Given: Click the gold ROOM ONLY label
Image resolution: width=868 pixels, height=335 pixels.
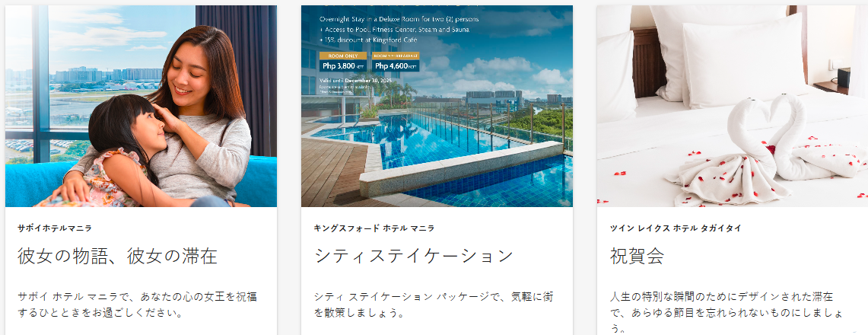Looking at the screenshot, I should [343, 56].
